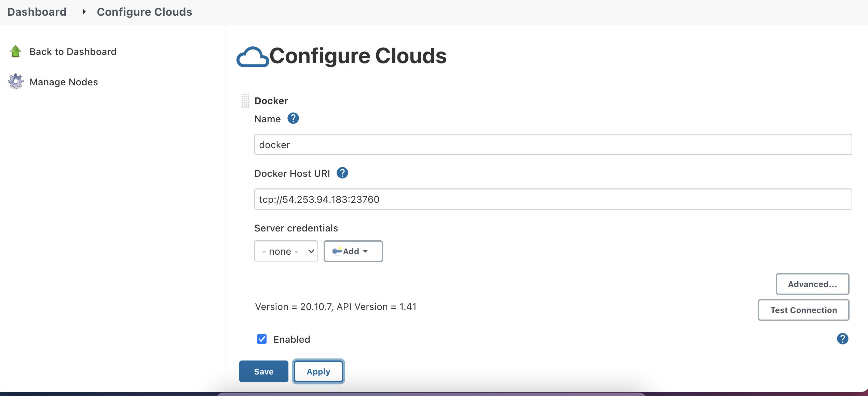868x396 pixels.
Task: Click the Version = 20.10.7 result text
Action: (336, 307)
